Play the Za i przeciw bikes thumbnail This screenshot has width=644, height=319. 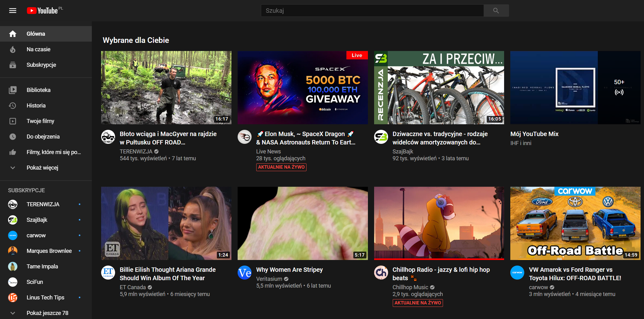(x=439, y=88)
